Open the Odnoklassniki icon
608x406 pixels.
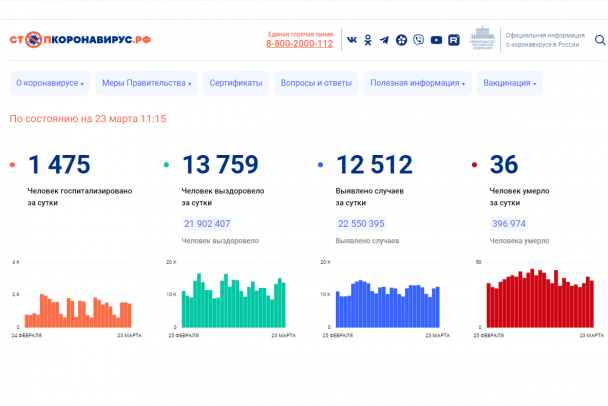click(x=368, y=40)
